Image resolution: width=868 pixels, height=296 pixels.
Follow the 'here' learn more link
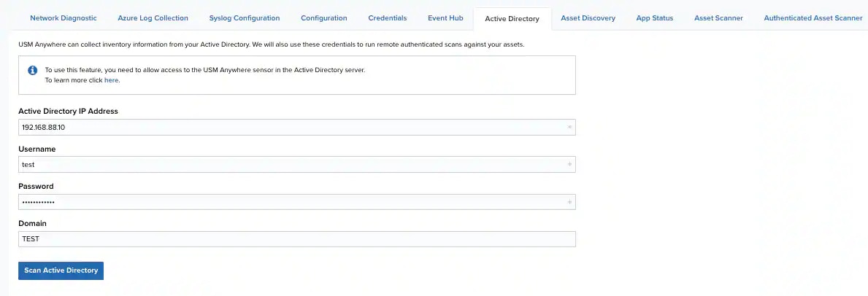(x=111, y=80)
